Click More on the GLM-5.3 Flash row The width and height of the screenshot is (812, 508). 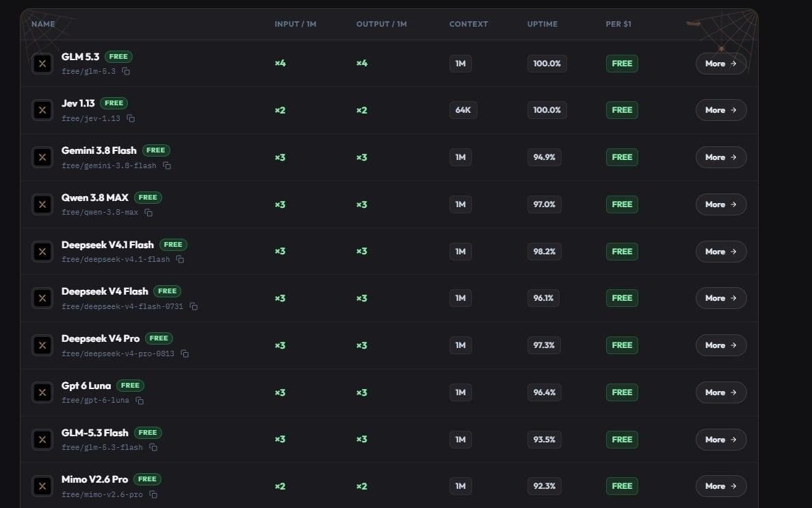pyautogui.click(x=721, y=440)
